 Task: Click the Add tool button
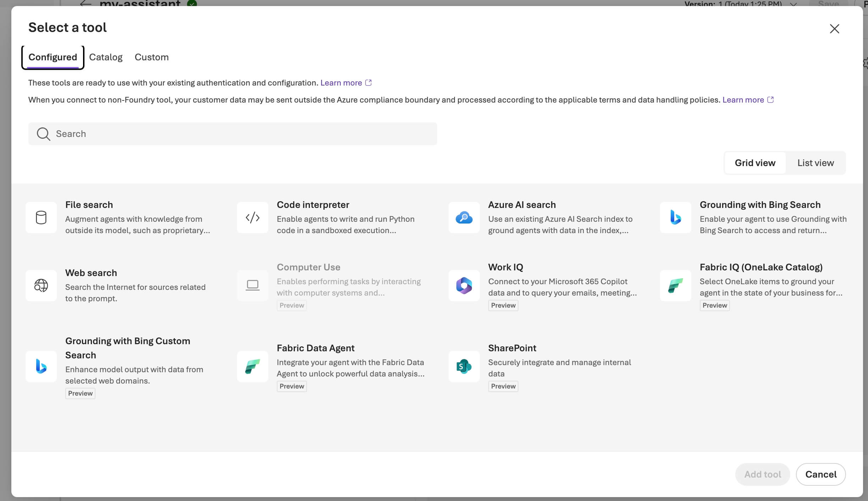coord(763,474)
